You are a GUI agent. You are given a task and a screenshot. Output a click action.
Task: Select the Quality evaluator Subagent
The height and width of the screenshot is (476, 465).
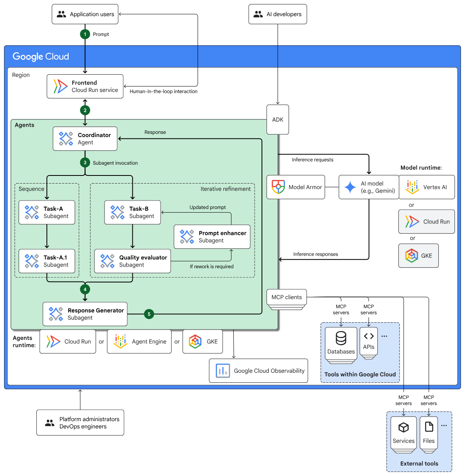[x=132, y=261]
